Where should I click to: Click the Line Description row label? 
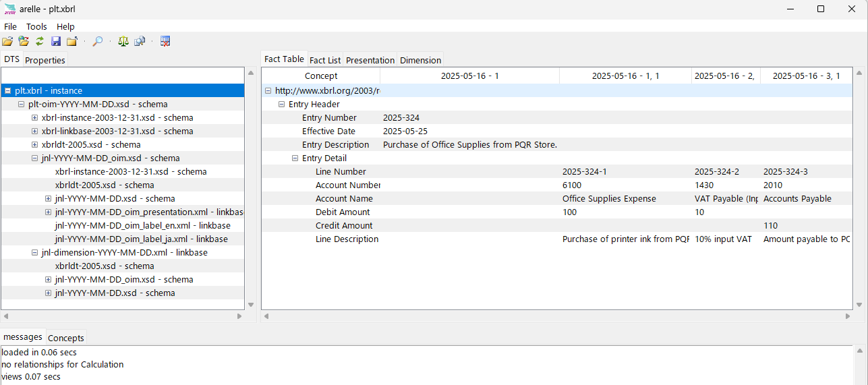tap(347, 239)
